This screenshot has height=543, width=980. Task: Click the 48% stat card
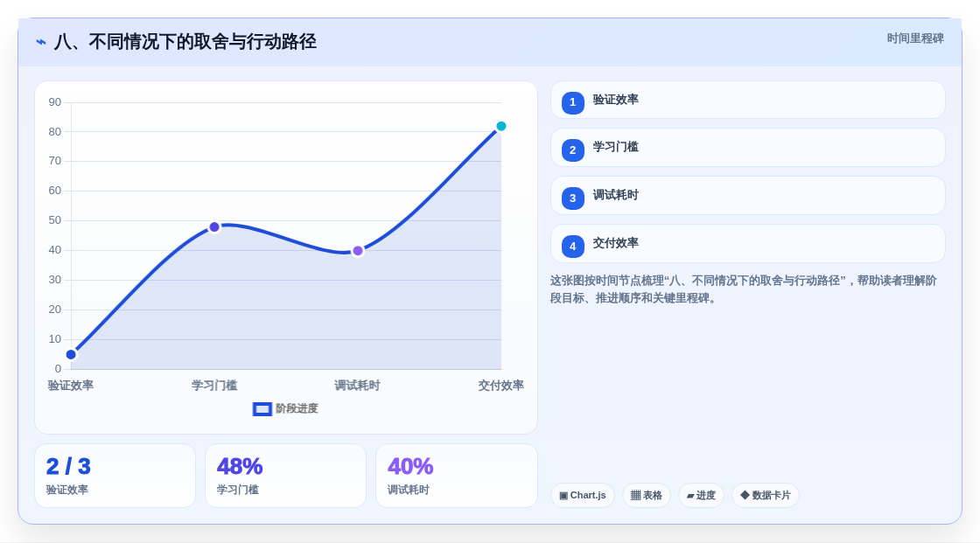[x=285, y=476]
